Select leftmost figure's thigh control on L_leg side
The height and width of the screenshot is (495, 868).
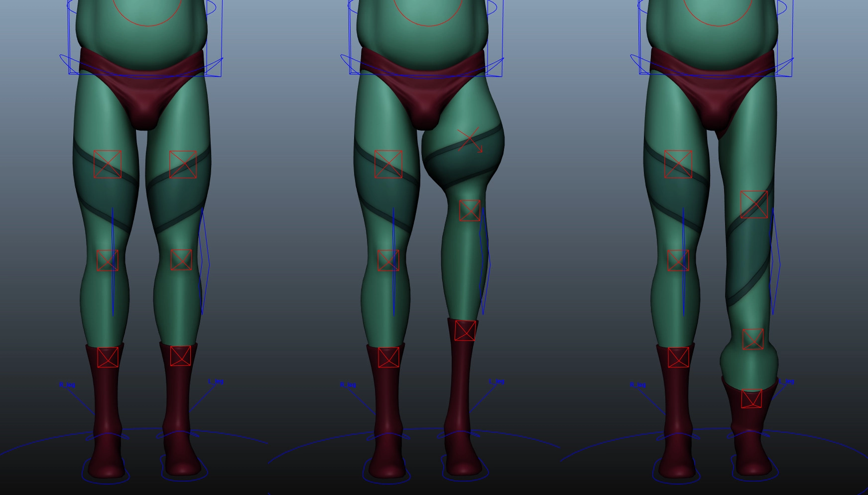[x=183, y=164]
